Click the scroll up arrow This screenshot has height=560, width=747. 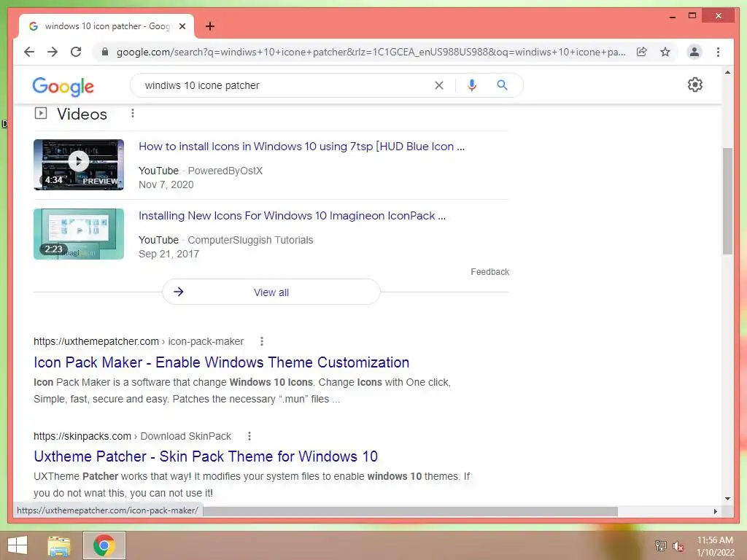point(727,72)
